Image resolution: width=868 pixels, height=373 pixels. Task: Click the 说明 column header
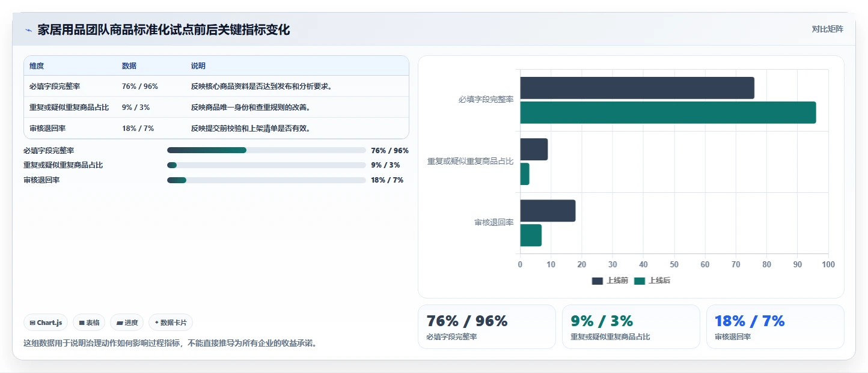198,66
